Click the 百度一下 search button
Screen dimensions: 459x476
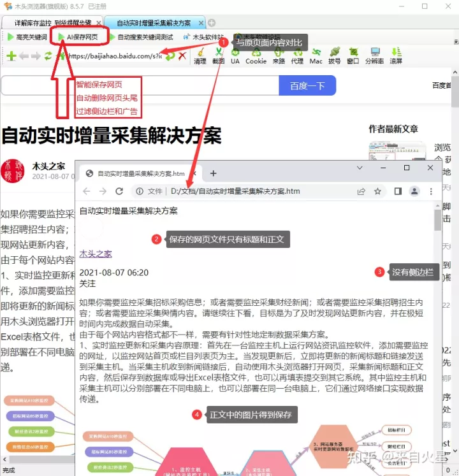(307, 85)
